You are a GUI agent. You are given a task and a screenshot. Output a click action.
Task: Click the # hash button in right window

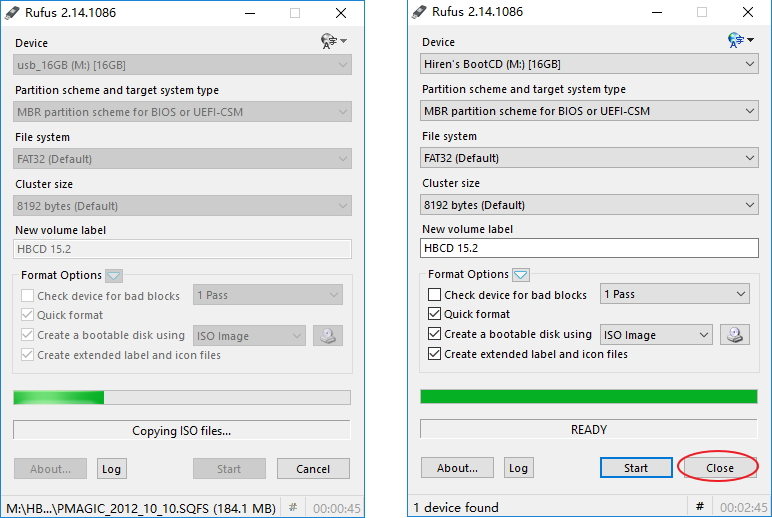click(700, 506)
